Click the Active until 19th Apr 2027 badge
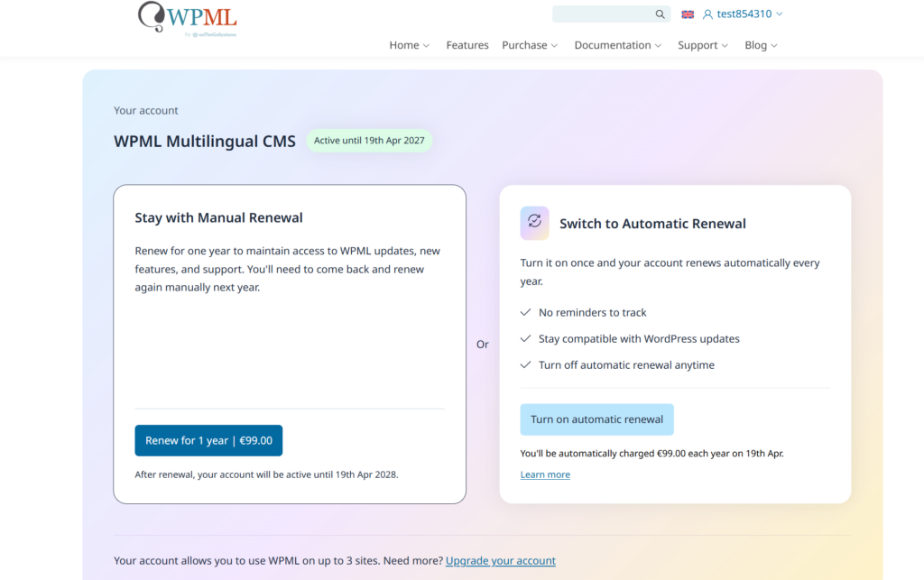The image size is (924, 580). coord(369,140)
